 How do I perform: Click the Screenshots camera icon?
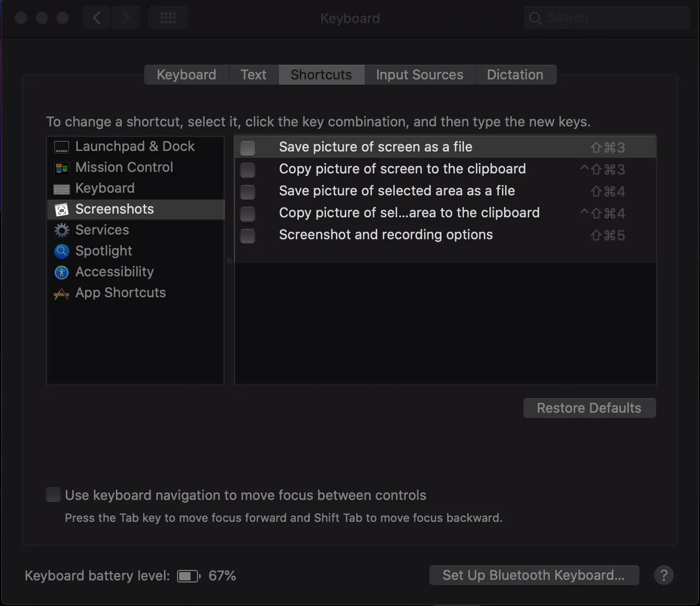point(62,210)
